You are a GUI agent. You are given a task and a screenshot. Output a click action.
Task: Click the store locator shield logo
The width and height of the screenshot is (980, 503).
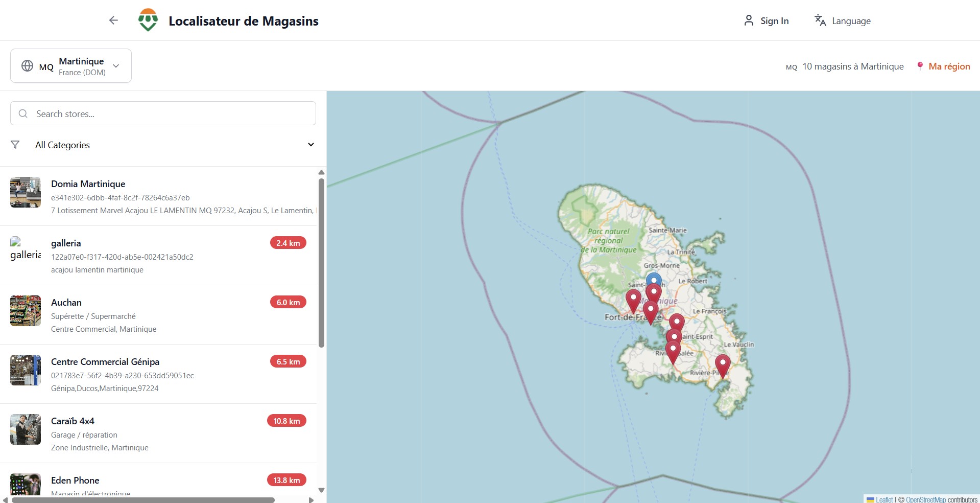[x=148, y=20]
